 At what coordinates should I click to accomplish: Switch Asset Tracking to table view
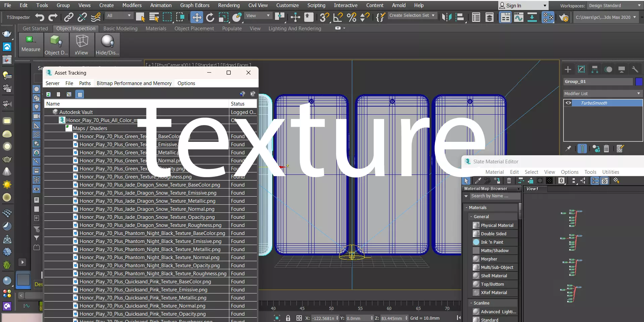(80, 94)
